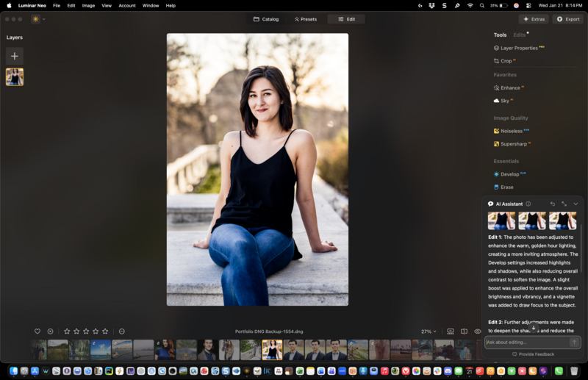The width and height of the screenshot is (588, 380).
Task: Click the Export button
Action: click(x=568, y=19)
